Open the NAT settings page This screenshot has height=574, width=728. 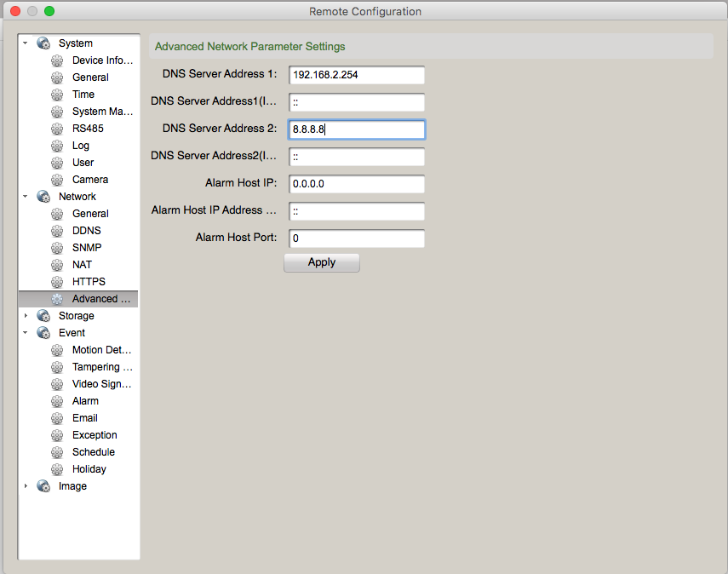82,265
